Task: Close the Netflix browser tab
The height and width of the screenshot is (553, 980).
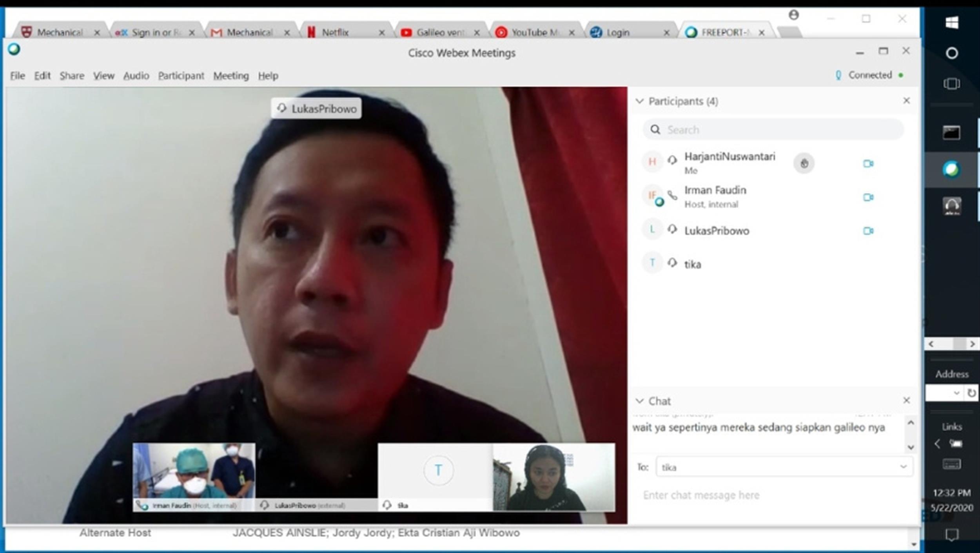Action: point(381,33)
